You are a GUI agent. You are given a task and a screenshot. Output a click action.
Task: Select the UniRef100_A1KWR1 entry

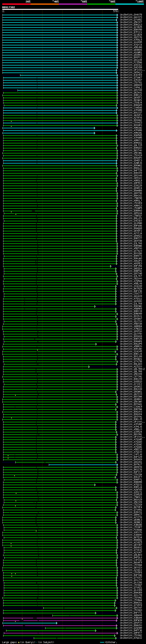pyautogui.click(x=131, y=53)
